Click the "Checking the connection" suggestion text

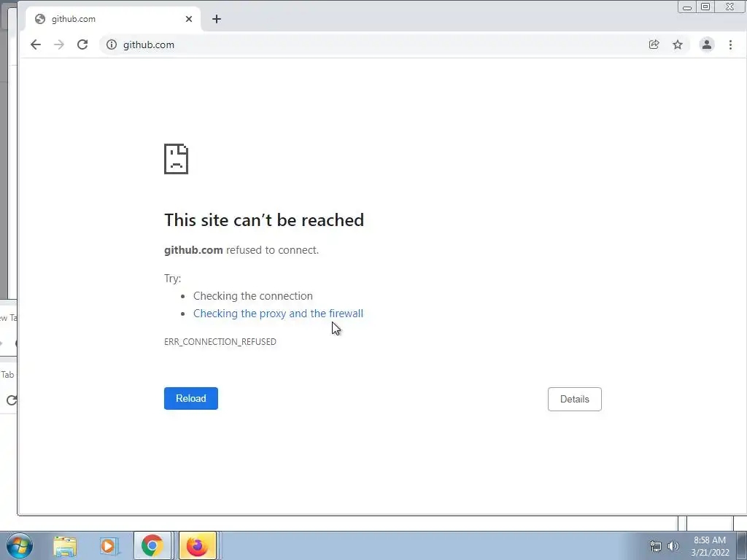253,296
